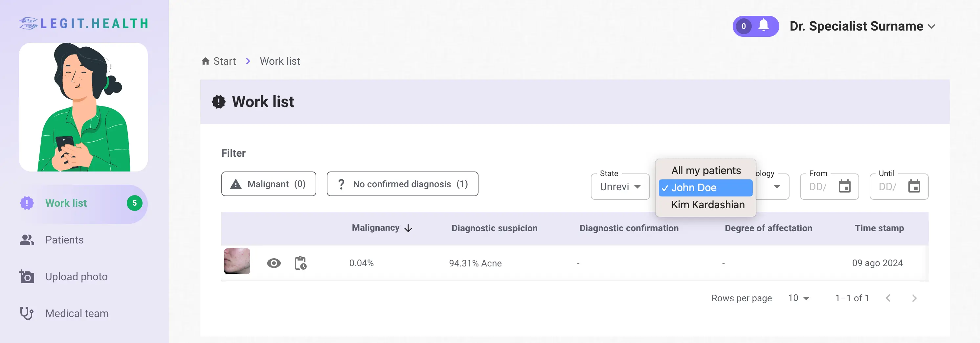Click the Until date calendar icon

click(914, 187)
